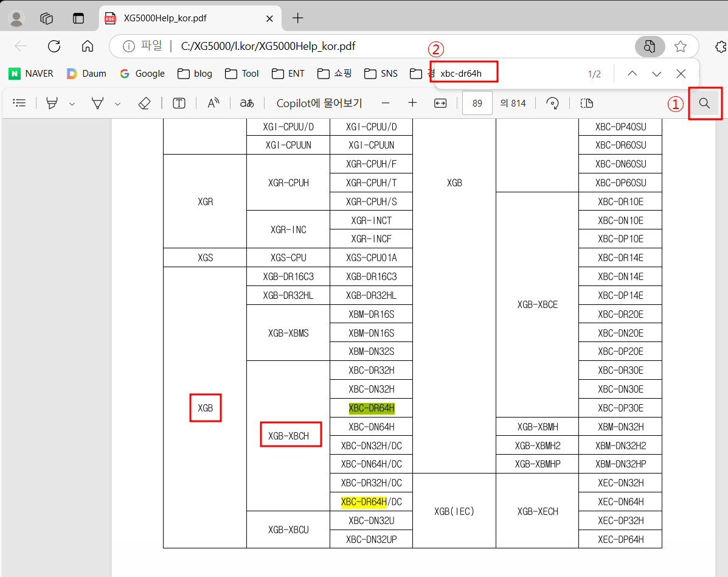Rotate the PDF page
Image resolution: width=728 pixels, height=577 pixels.
pos(552,103)
